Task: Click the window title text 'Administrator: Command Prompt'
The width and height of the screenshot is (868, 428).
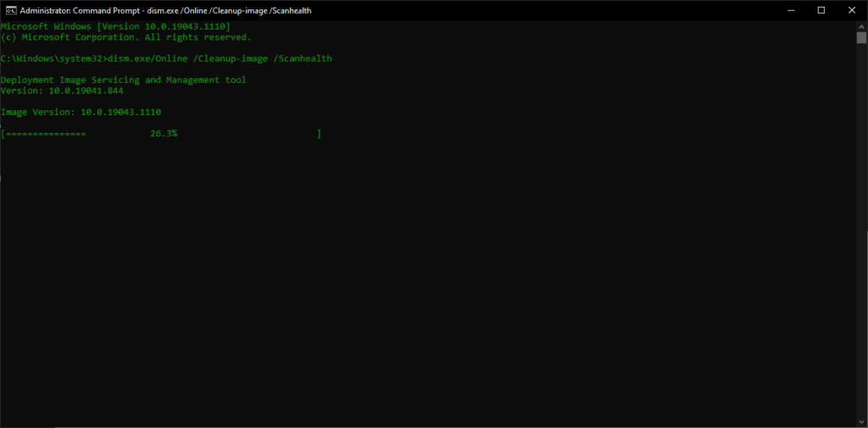Action: 80,10
